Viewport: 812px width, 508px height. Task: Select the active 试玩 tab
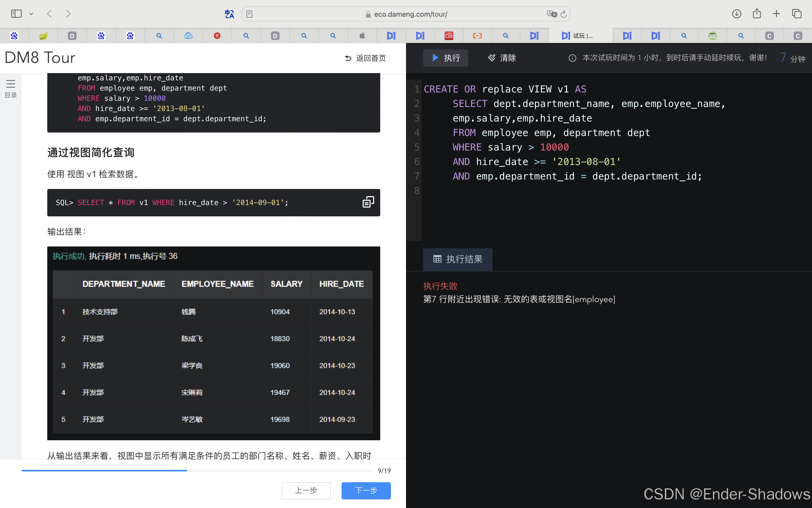(x=581, y=35)
